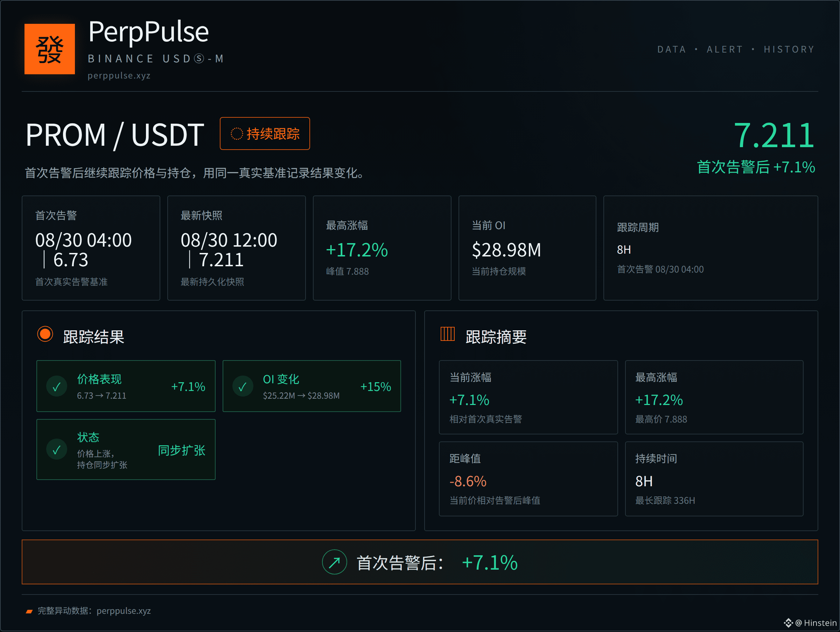
Task: Click the orange PerpPulse logo icon
Action: [x=49, y=49]
